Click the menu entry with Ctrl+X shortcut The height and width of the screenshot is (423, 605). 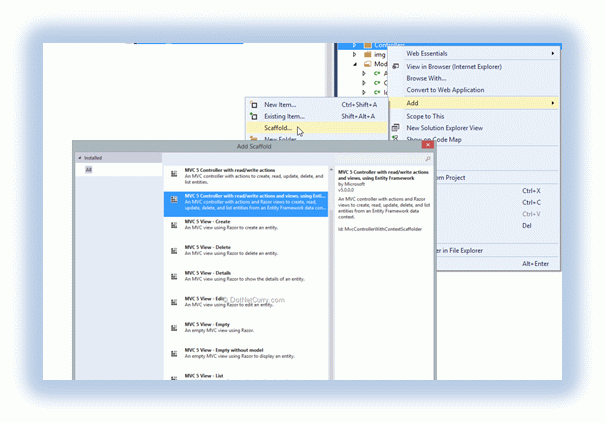tap(498, 191)
